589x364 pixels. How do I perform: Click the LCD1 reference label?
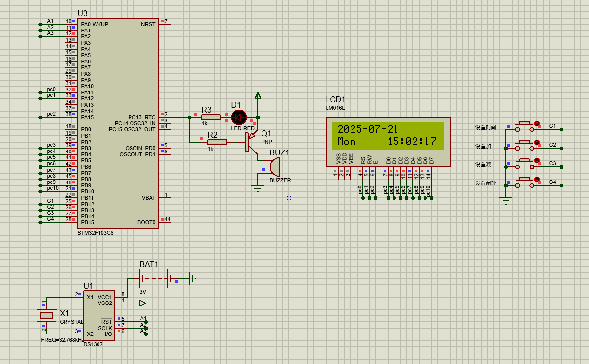tap(335, 99)
